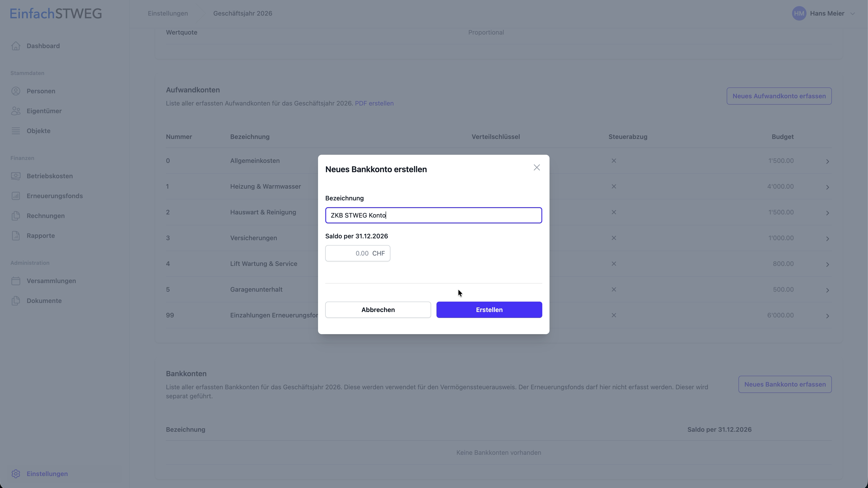The image size is (868, 488).
Task: Click the Versammlungen calendar icon
Action: coord(16,281)
